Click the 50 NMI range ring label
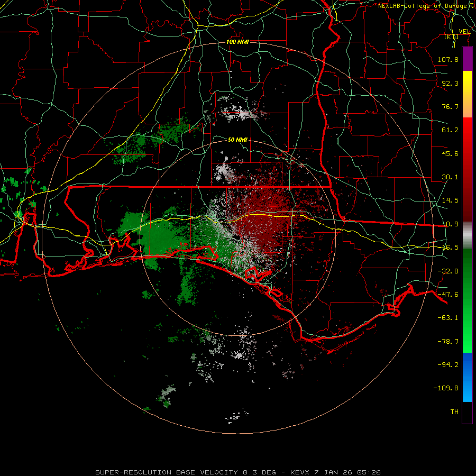This screenshot has width=476, height=476. click(x=237, y=140)
